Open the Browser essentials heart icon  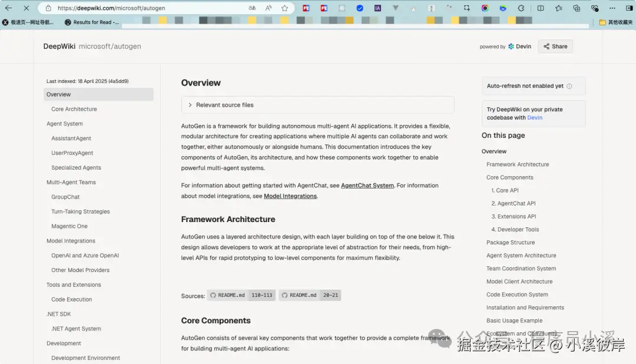click(595, 8)
